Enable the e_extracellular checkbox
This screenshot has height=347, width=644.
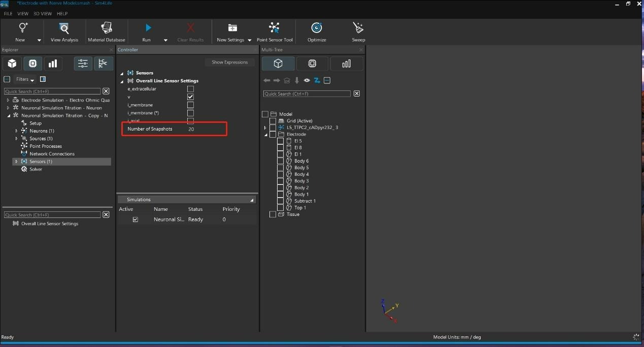coord(191,89)
